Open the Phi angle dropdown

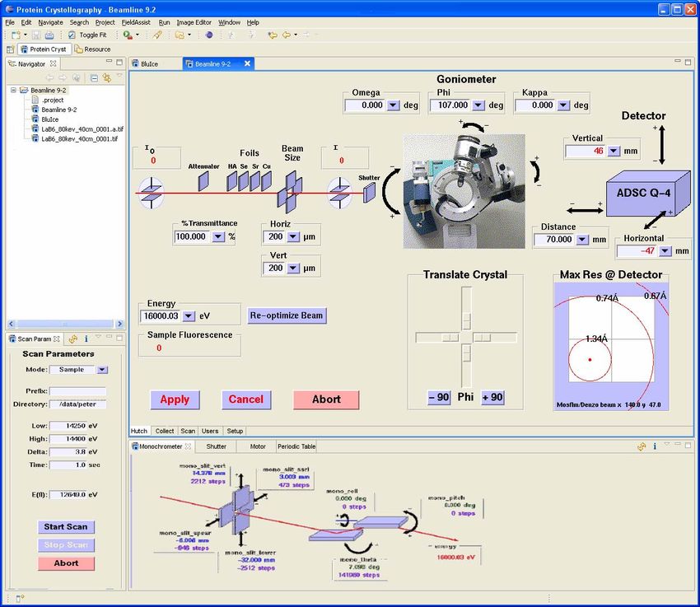point(478,105)
